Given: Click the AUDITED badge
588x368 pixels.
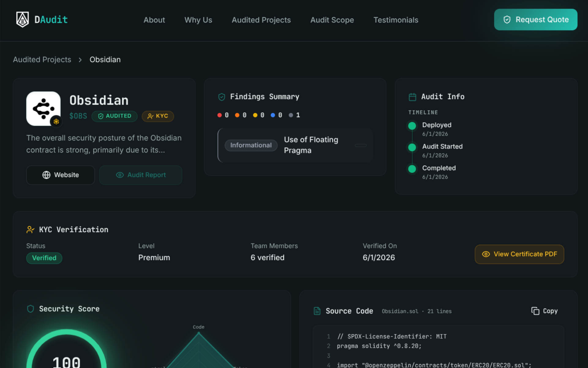Looking at the screenshot, I should coord(115,116).
